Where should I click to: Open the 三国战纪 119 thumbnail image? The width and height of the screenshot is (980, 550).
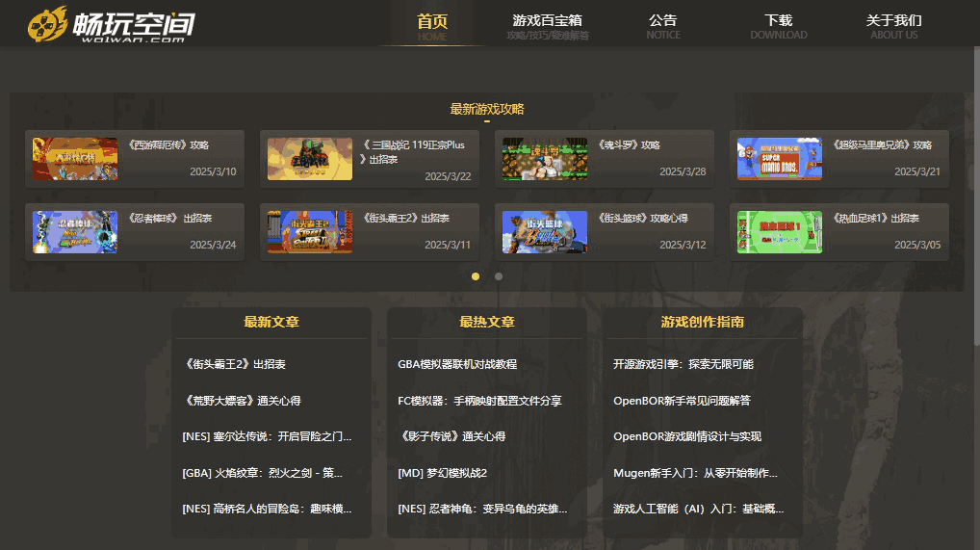(x=310, y=159)
